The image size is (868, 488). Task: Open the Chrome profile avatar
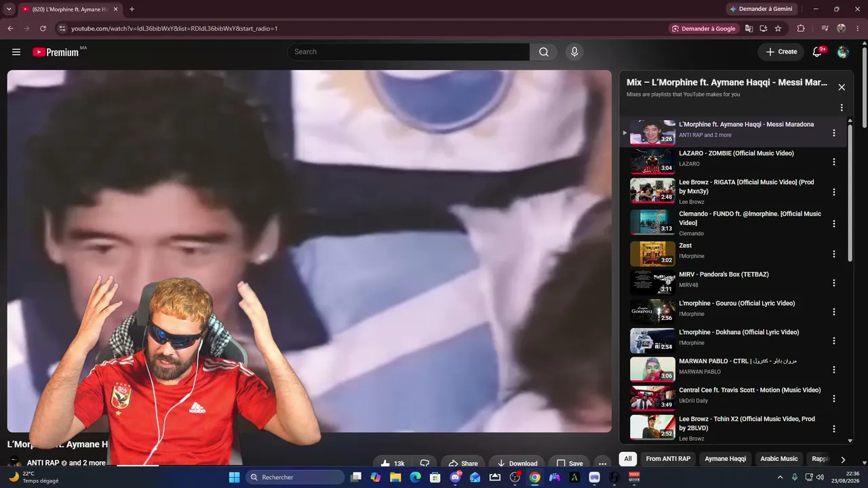click(x=842, y=28)
